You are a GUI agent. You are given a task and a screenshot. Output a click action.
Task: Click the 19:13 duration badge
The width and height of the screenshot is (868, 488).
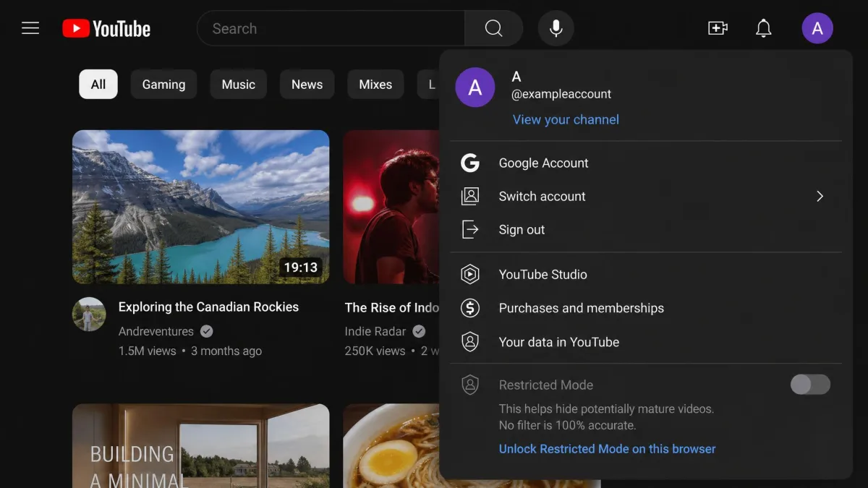click(x=300, y=267)
